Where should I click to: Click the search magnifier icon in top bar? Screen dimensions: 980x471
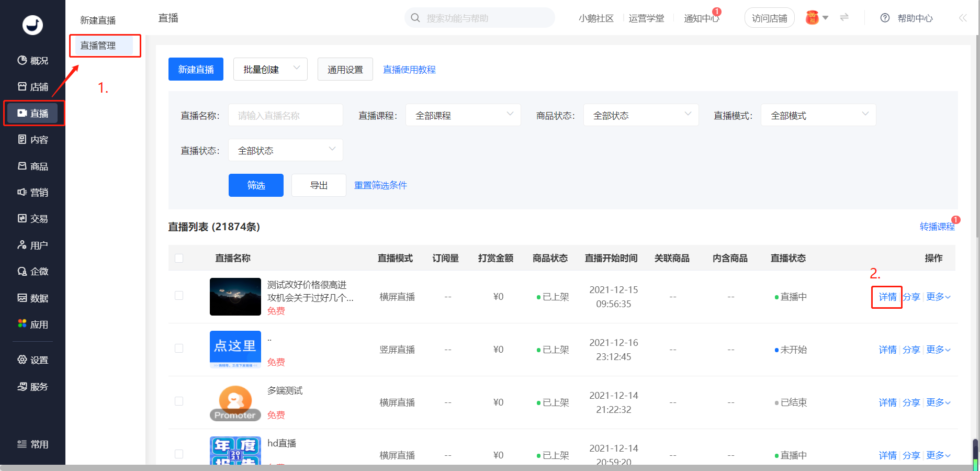(x=415, y=18)
